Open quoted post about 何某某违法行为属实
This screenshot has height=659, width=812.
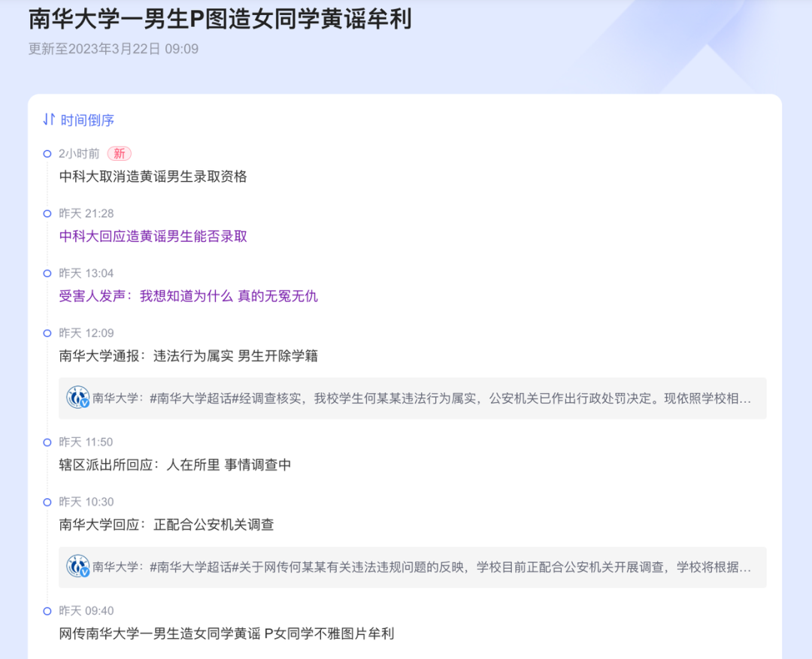[412, 398]
